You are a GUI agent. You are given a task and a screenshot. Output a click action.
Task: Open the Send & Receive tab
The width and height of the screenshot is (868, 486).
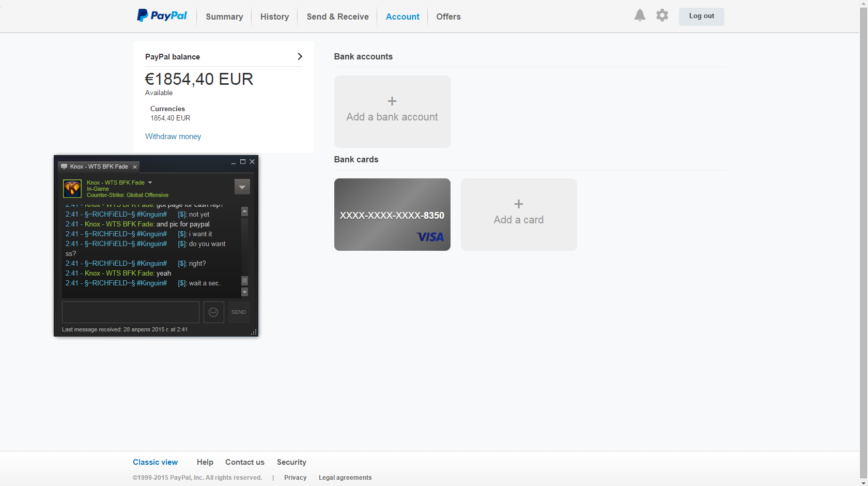click(x=337, y=17)
